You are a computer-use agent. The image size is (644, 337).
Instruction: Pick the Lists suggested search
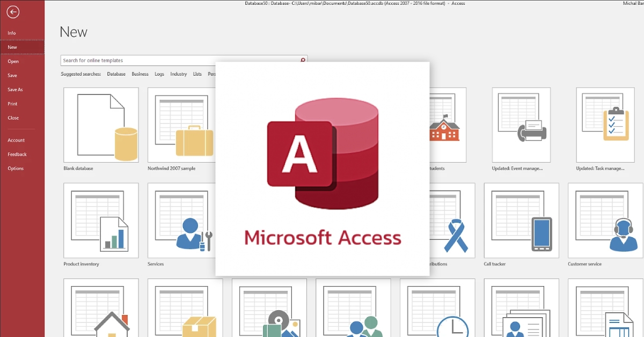pos(197,74)
